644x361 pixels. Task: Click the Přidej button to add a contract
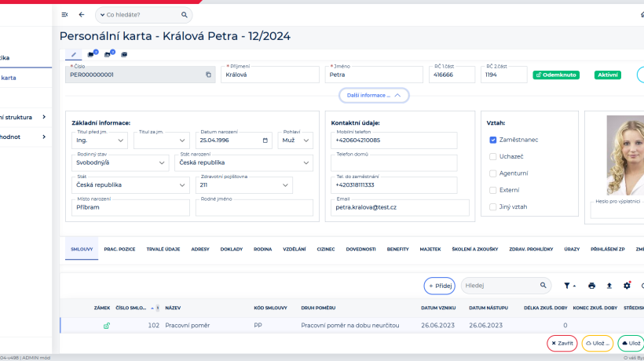[439, 286]
